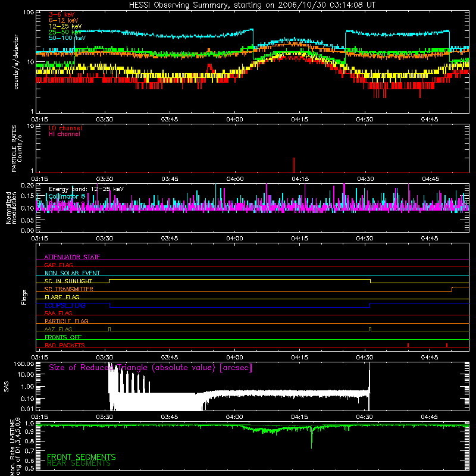The height and width of the screenshot is (476, 476).
Task: Click the FLARE FLAG label
Action: 62,297
